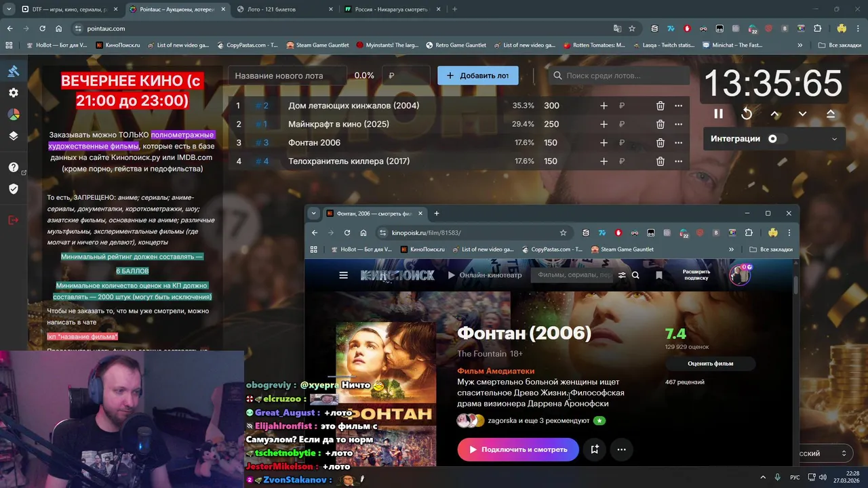Open the 467 рецензий link
868x488 pixels.
tap(685, 382)
